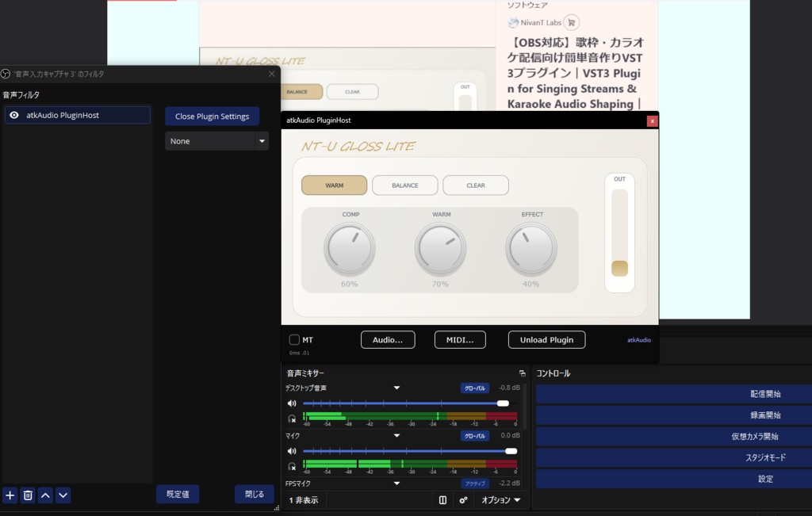Image resolution: width=812 pixels, height=516 pixels.
Task: Mute Desktop audio speaker icon
Action: [292, 403]
